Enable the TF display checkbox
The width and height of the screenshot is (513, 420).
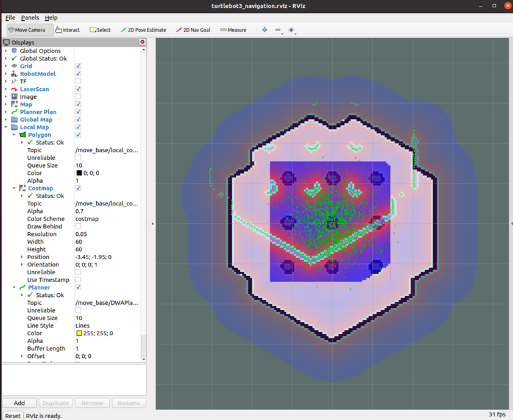click(x=78, y=81)
